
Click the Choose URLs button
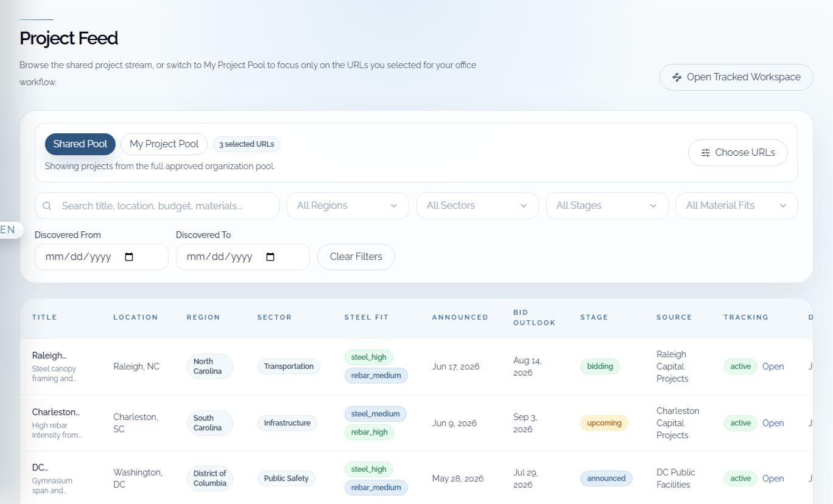[x=738, y=153]
